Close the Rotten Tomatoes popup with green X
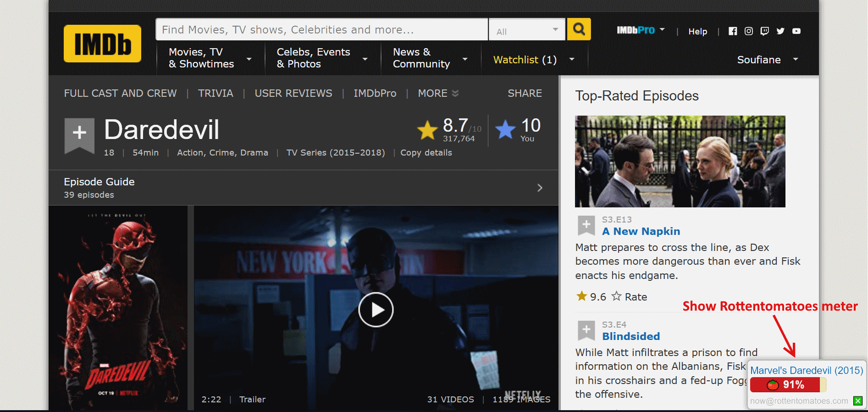Viewport: 868px width, 412px height. tap(858, 401)
